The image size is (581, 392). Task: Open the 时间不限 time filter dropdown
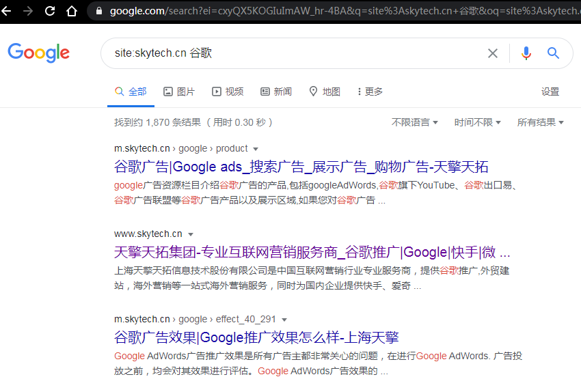tap(477, 122)
